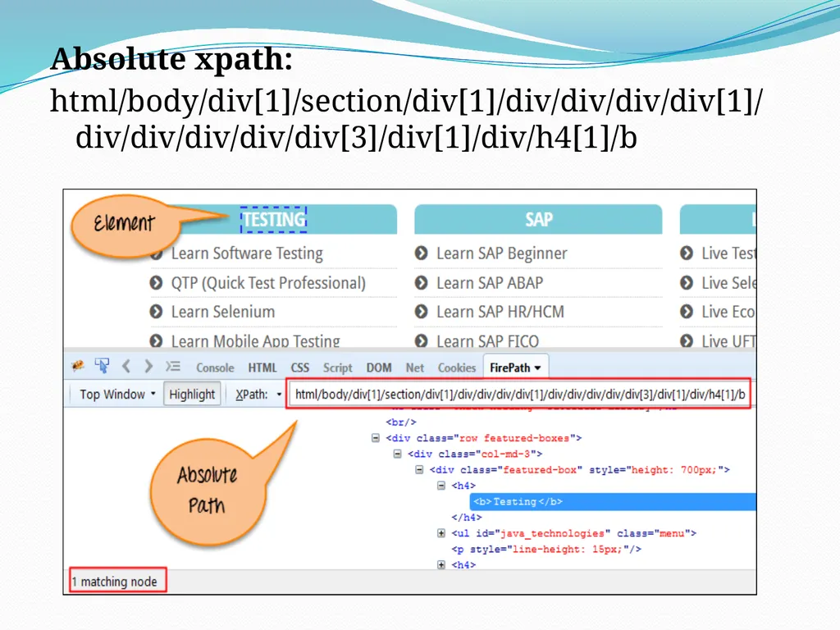840x630 pixels.
Task: Click the XPath expression input field
Action: coord(518,395)
